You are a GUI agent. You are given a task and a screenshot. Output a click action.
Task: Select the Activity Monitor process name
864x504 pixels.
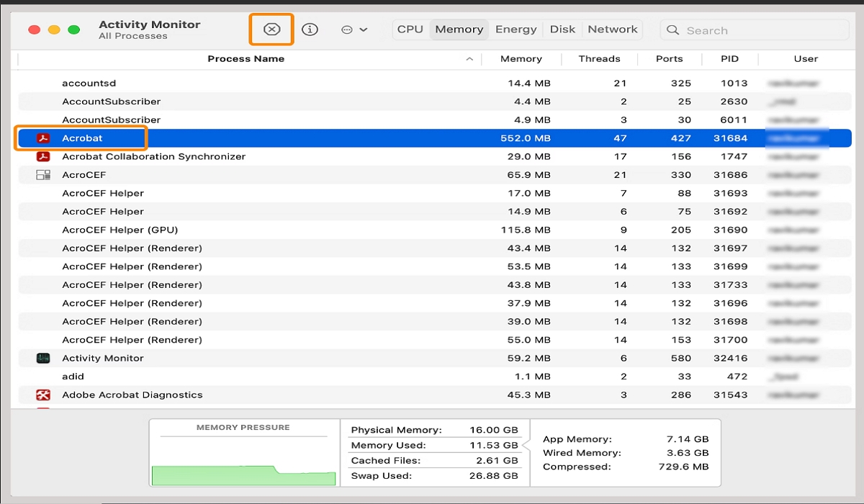(103, 358)
